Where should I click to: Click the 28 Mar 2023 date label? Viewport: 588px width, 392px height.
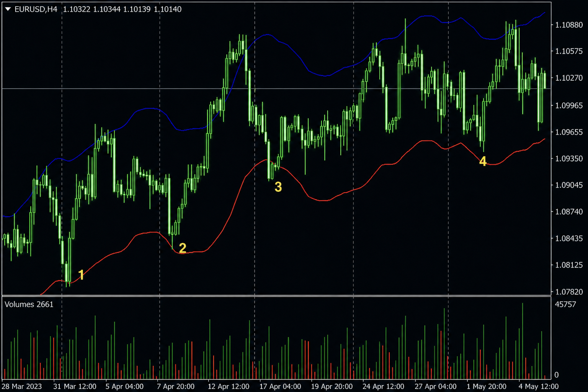[x=22, y=386]
